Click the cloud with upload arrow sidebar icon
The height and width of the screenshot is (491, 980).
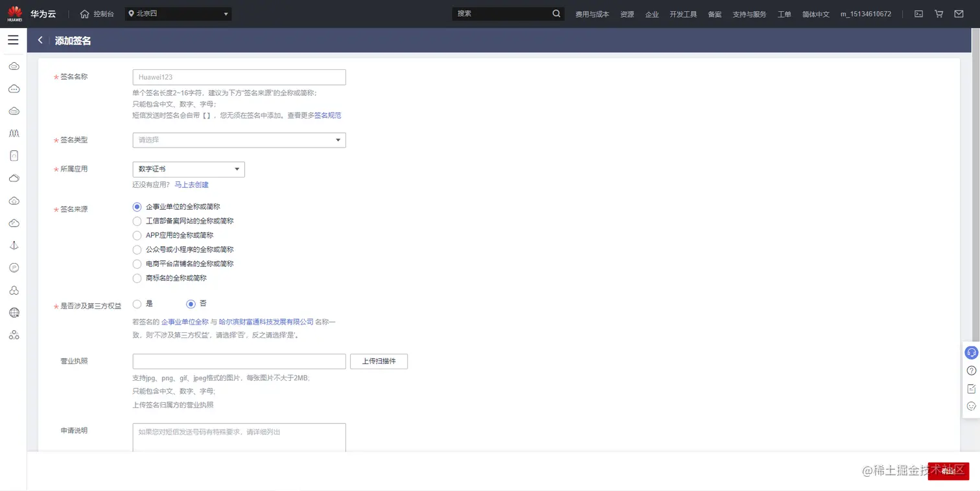coord(14,201)
